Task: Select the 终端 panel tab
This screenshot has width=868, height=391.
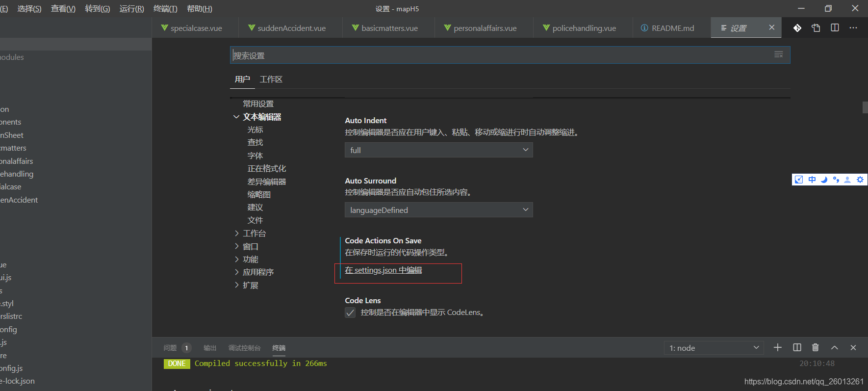Action: 279,348
